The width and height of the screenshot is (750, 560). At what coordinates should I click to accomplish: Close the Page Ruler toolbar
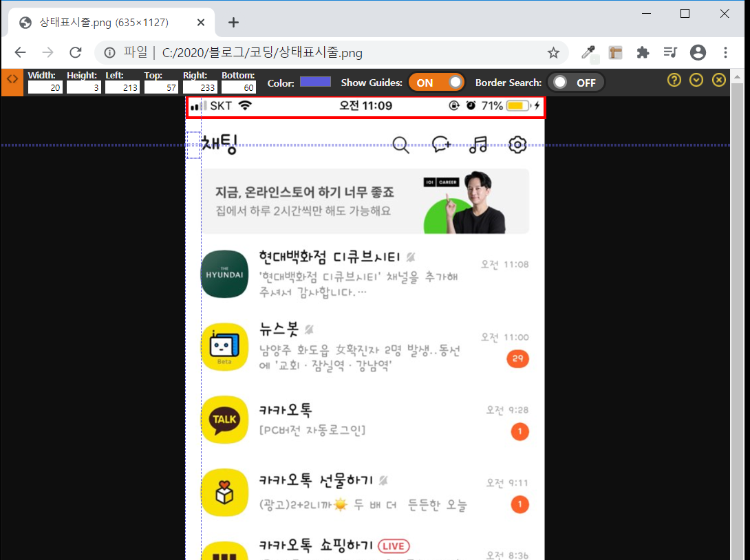pos(719,80)
